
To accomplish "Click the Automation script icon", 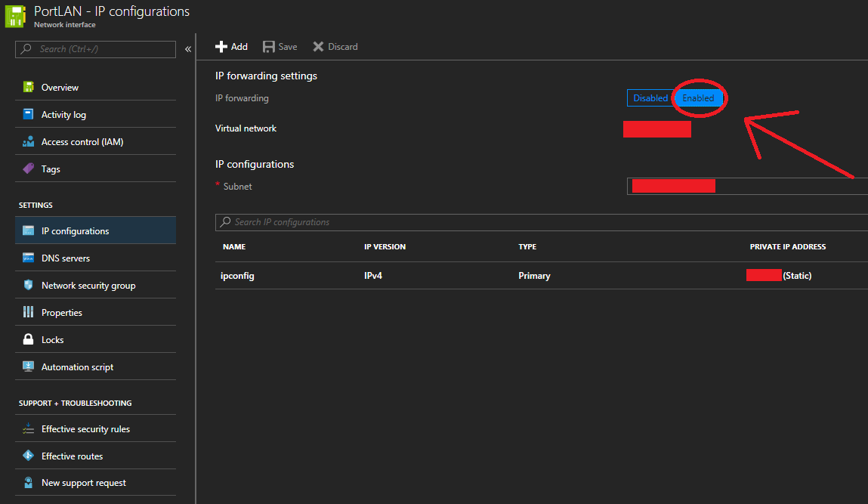I will pos(28,366).
